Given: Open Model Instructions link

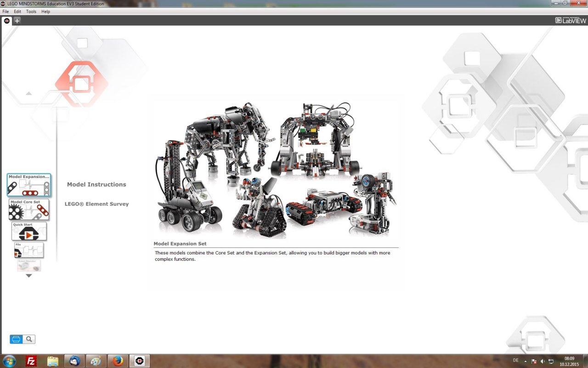Looking at the screenshot, I should (96, 184).
